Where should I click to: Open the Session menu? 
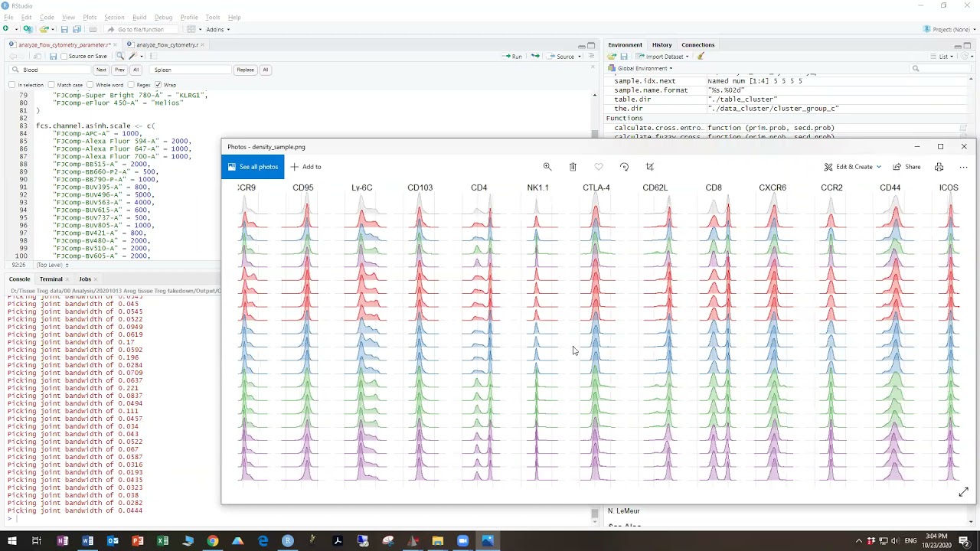click(114, 17)
